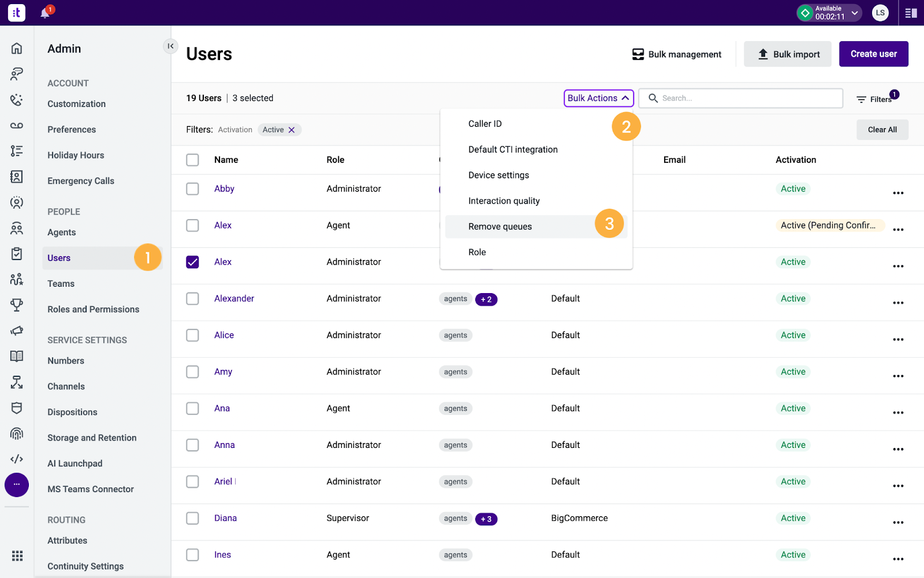924x578 pixels.
Task: Click the apps grid icon at sidebar bottom
Action: click(x=17, y=555)
